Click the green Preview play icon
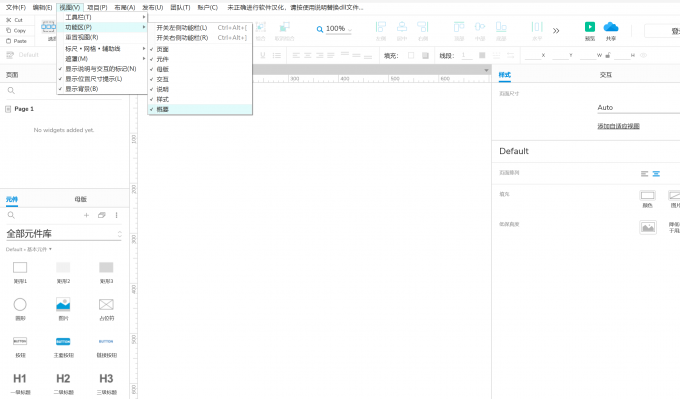680x399 pixels. coord(590,27)
